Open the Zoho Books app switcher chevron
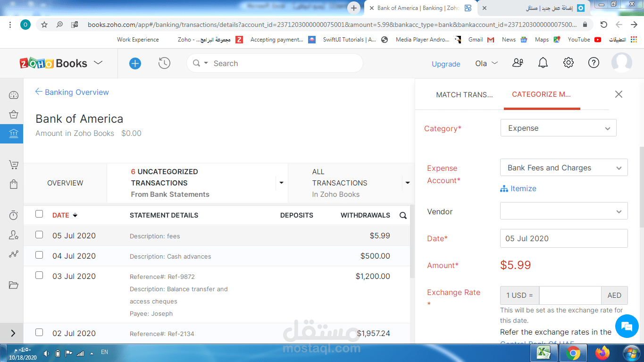Viewport: 644px width, 362px height. coord(98,63)
